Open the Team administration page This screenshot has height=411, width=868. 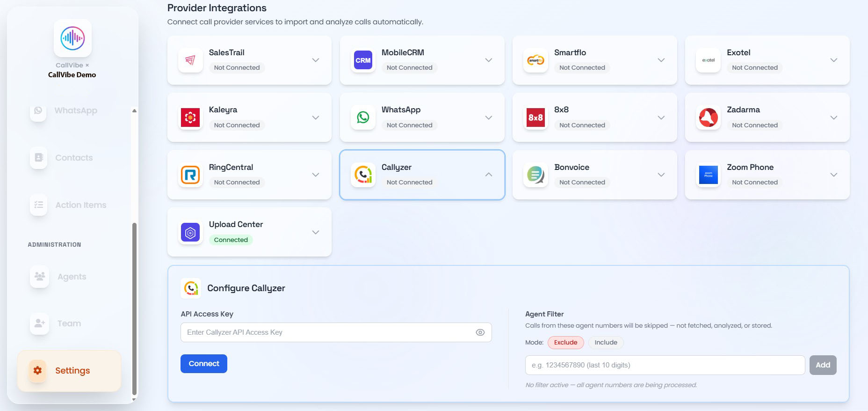pos(69,323)
